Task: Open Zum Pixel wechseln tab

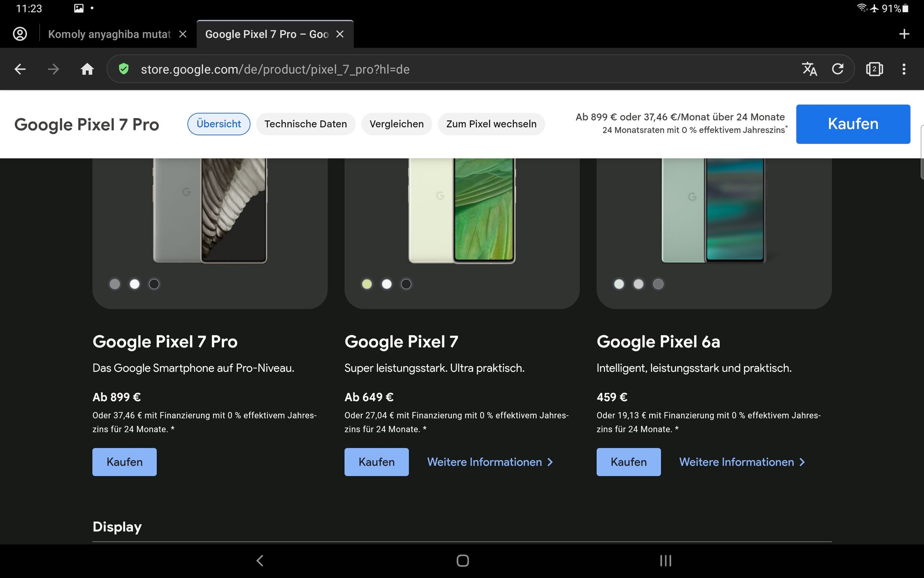Action: pyautogui.click(x=491, y=124)
